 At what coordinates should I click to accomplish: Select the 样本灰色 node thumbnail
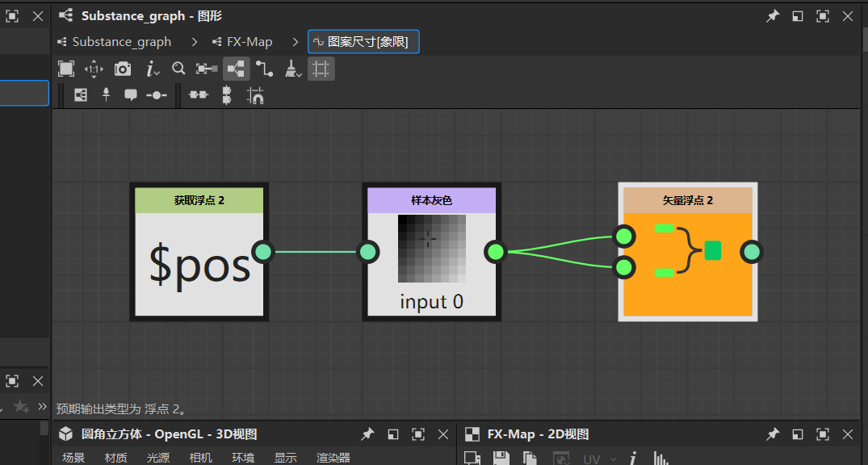tap(432, 249)
